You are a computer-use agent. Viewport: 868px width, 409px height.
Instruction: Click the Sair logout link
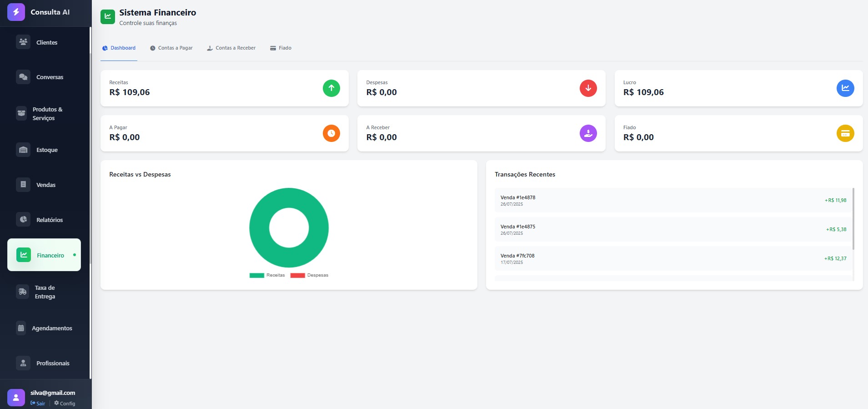pyautogui.click(x=38, y=404)
